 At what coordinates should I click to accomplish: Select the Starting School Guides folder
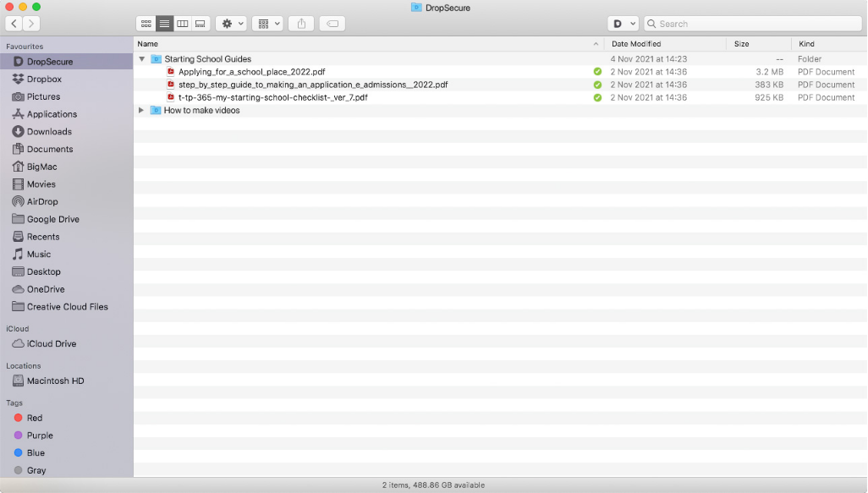207,58
